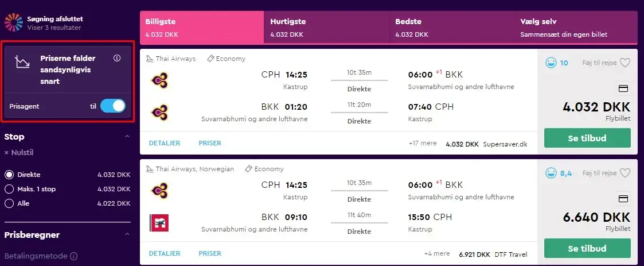
Task: Click Nulstil to reset stop filter
Action: click(x=19, y=153)
